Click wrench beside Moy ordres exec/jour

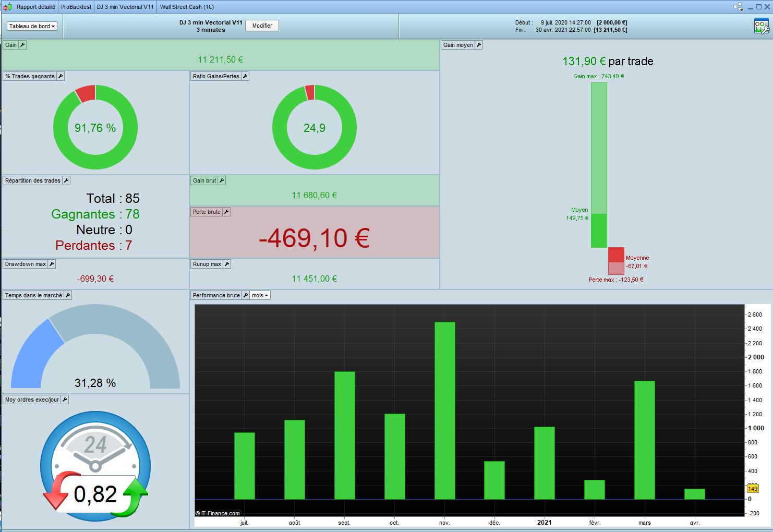(x=65, y=400)
